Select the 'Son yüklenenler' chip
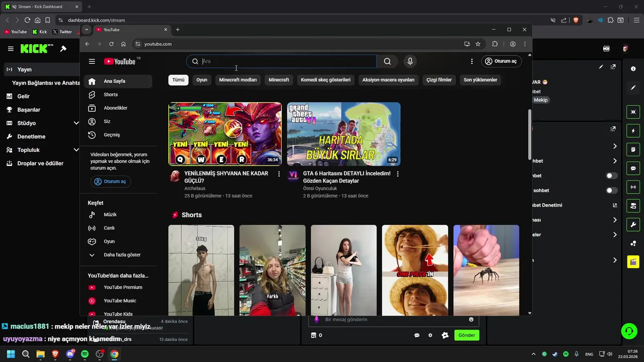Viewport: 644px width, 362px height. click(480, 80)
